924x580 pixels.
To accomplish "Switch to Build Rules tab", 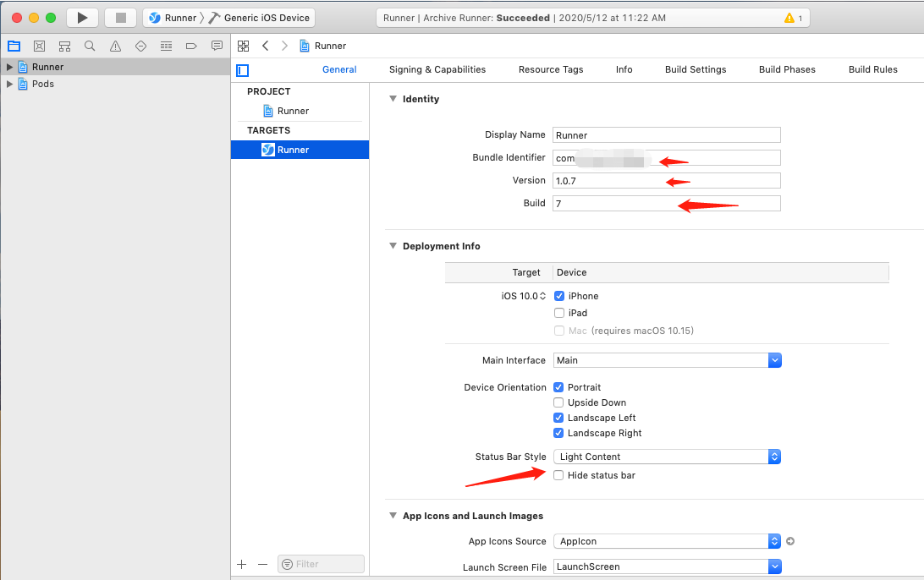I will pos(872,69).
